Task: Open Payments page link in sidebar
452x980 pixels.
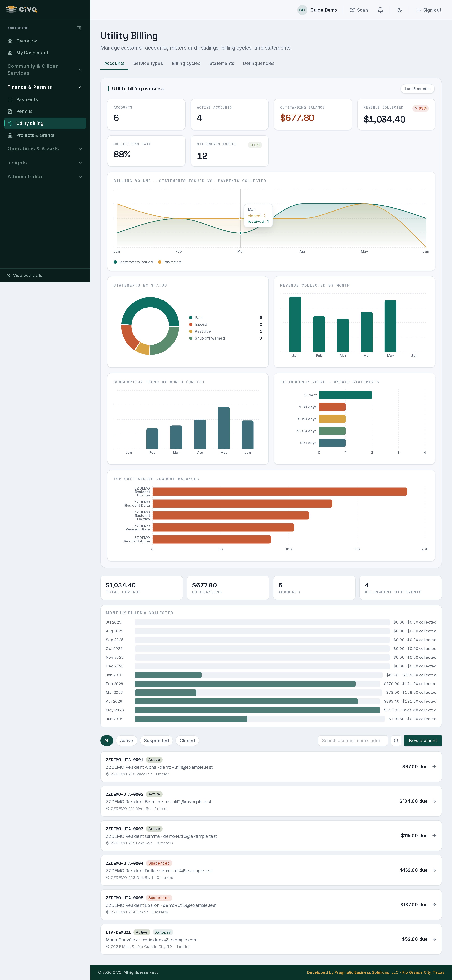Action: click(x=45, y=99)
